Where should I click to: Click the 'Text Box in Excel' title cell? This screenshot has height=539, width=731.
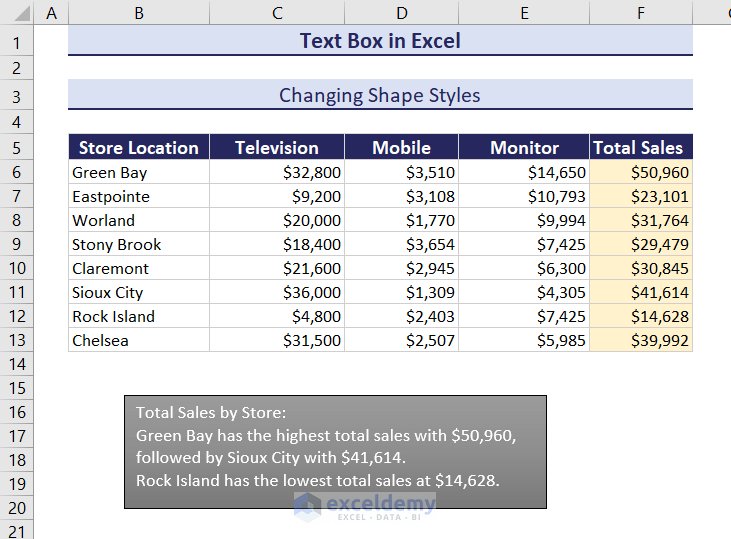[x=380, y=41]
